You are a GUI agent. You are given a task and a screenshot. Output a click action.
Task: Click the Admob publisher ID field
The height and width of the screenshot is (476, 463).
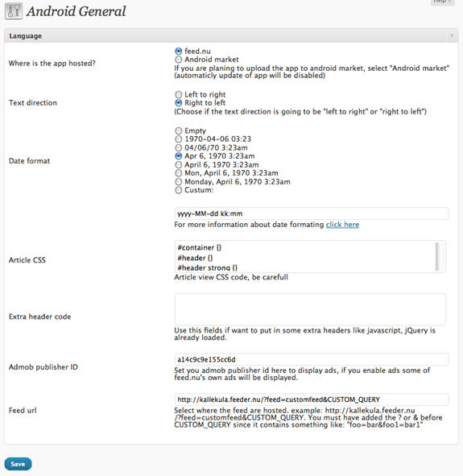pyautogui.click(x=312, y=359)
